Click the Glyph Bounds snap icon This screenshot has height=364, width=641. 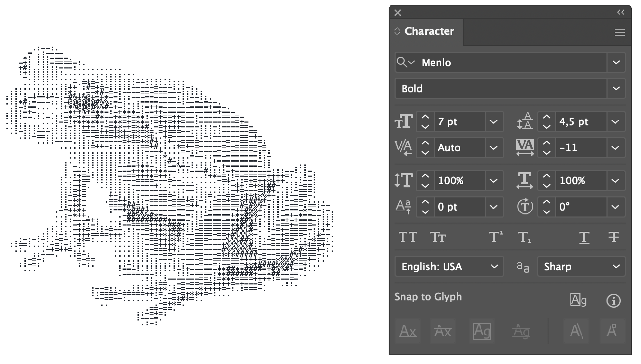tap(482, 331)
